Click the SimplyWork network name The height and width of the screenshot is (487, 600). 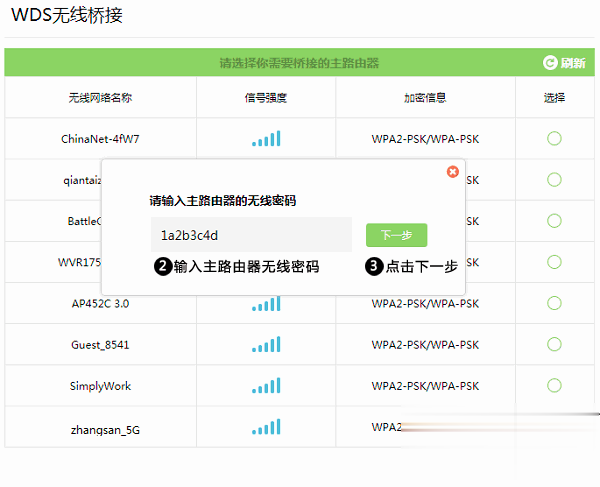pos(100,386)
